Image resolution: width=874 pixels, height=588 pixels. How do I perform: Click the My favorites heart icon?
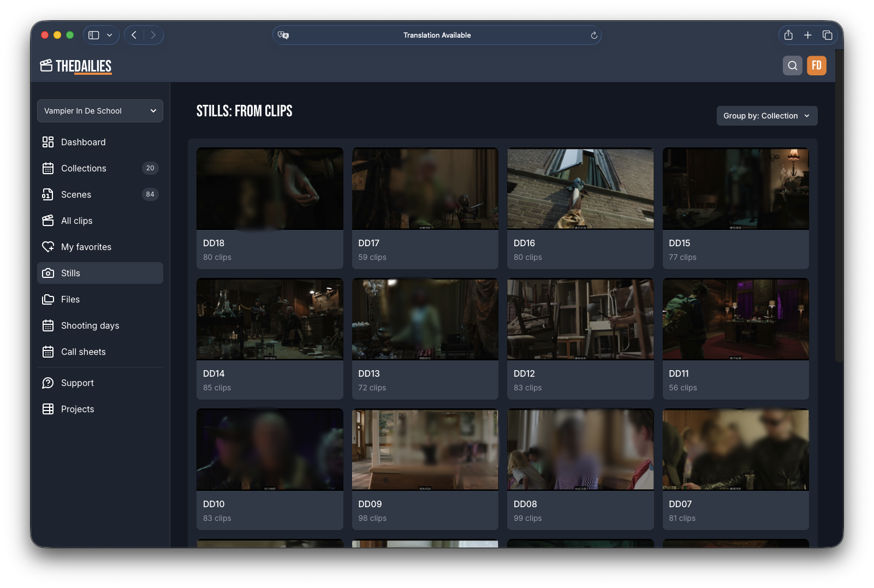(x=48, y=247)
